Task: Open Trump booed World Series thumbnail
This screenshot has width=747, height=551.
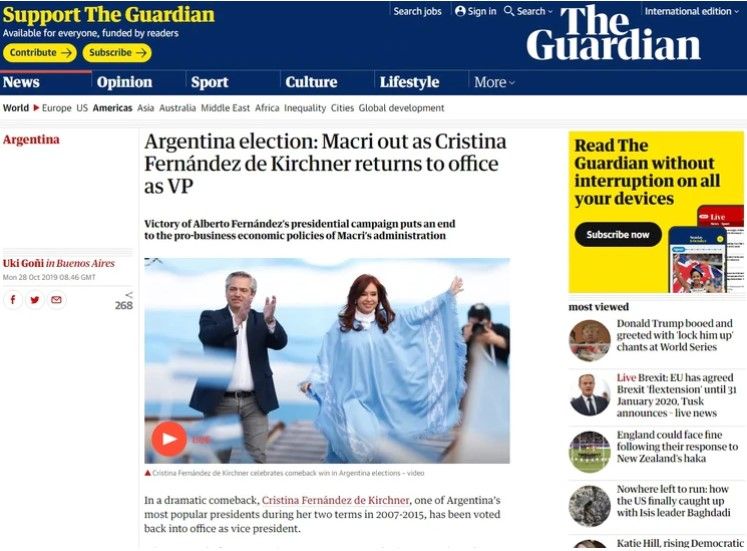Action: (590, 340)
